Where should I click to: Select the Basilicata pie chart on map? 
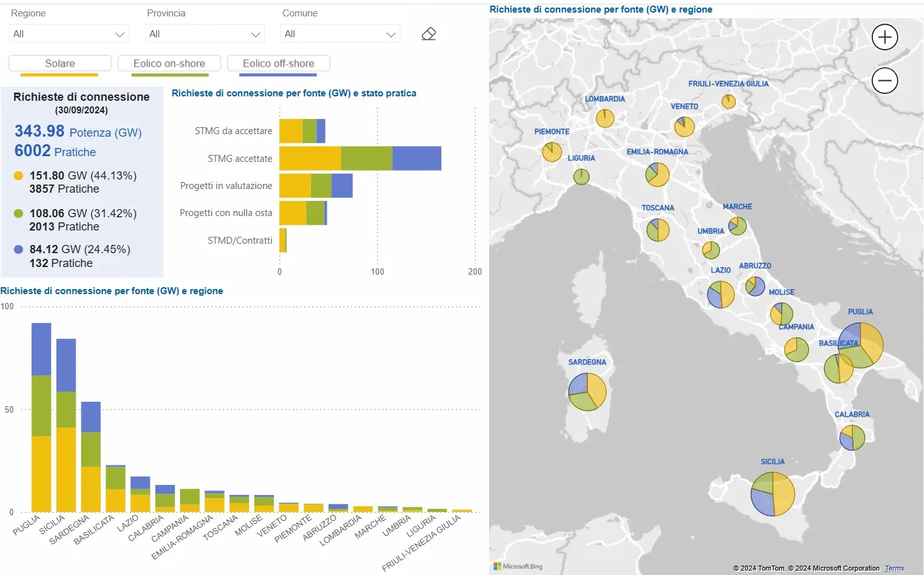[838, 368]
